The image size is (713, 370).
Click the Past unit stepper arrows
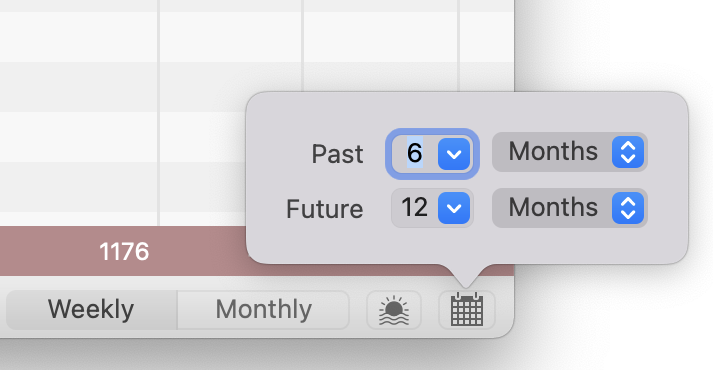628,152
